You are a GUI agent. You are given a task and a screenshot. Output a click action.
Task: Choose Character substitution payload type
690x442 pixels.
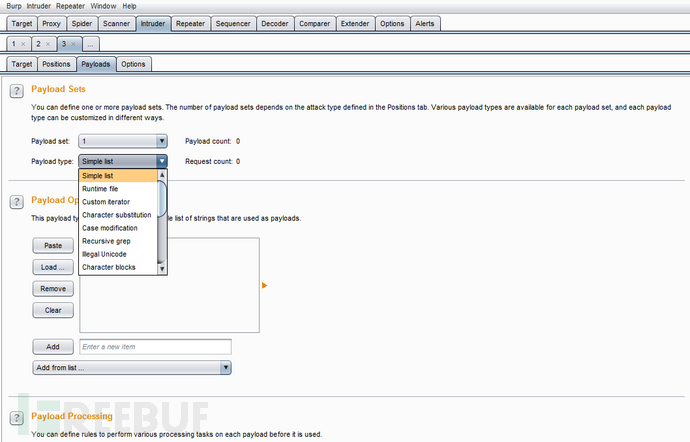click(117, 215)
